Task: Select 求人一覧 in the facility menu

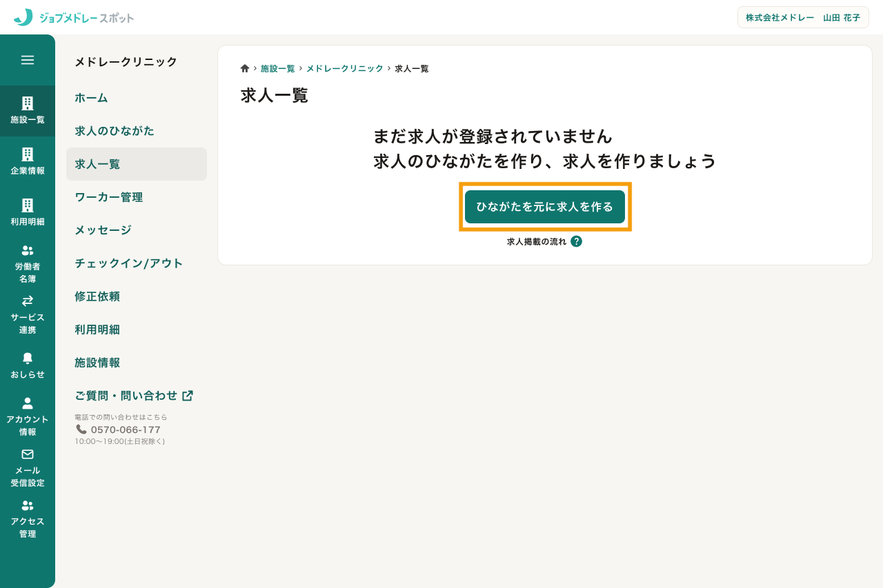Action: (137, 164)
